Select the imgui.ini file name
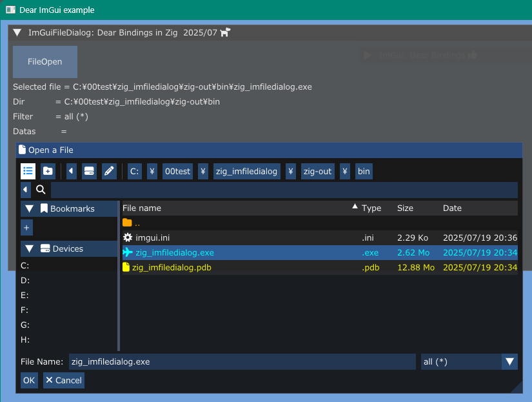 pyautogui.click(x=153, y=237)
